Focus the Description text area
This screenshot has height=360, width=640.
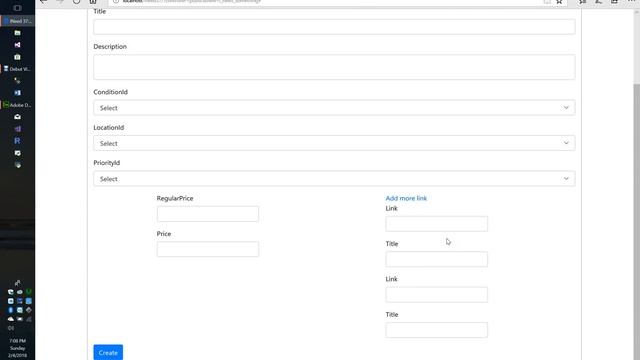[x=334, y=67]
